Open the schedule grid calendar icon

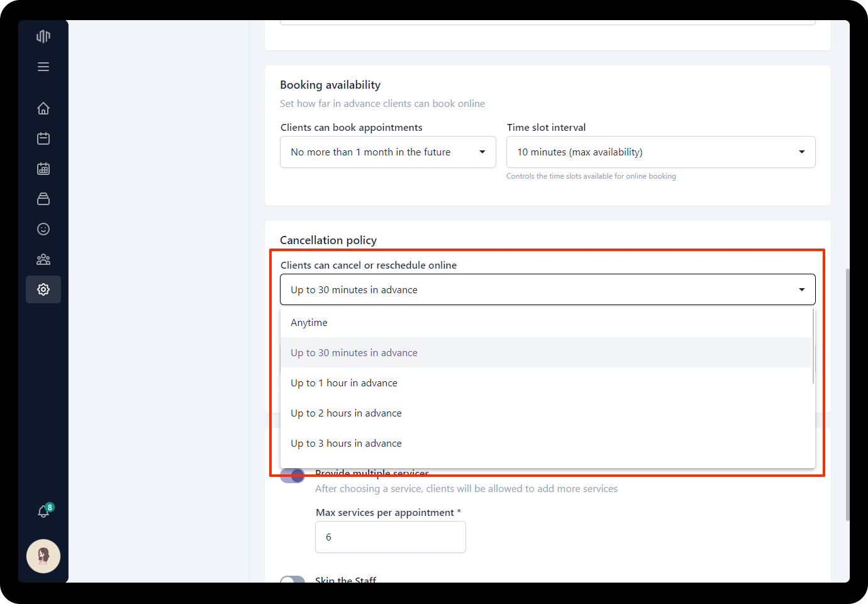tap(43, 169)
